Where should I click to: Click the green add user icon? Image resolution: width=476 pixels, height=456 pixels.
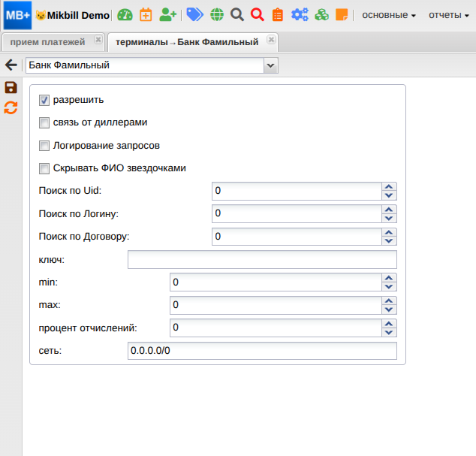click(x=167, y=14)
